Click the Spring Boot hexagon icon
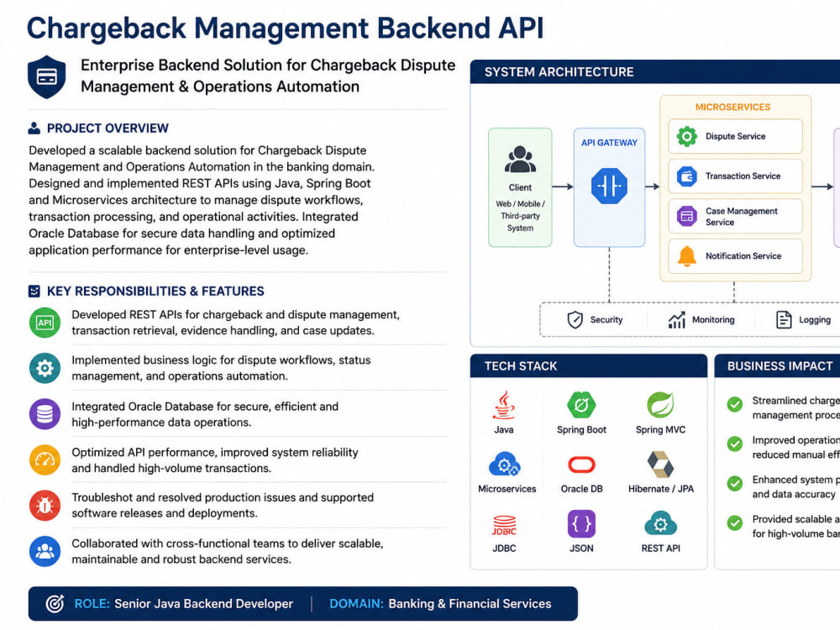This screenshot has width=840, height=630. pos(581,405)
